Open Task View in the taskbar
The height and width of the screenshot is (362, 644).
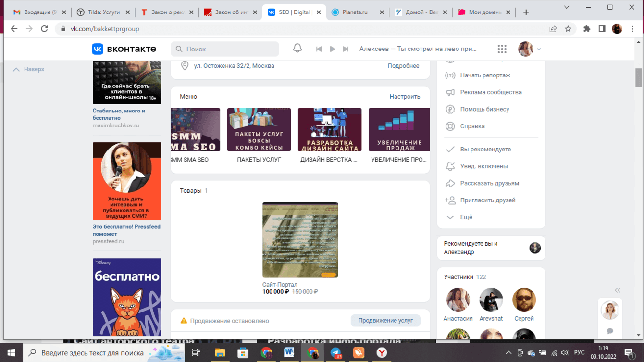(x=196, y=353)
